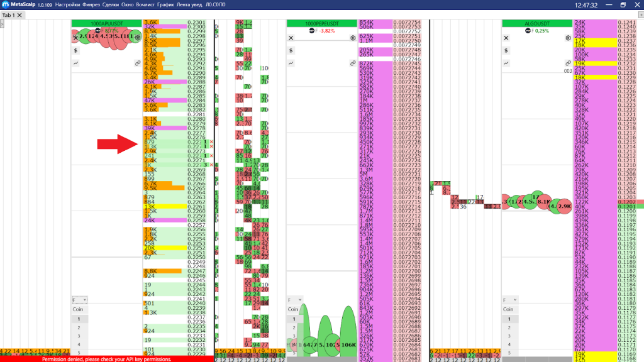This screenshot has height=362, width=644.
Task: Open the F dropdown in 1000PEPEUSDT panel
Action: click(295, 300)
